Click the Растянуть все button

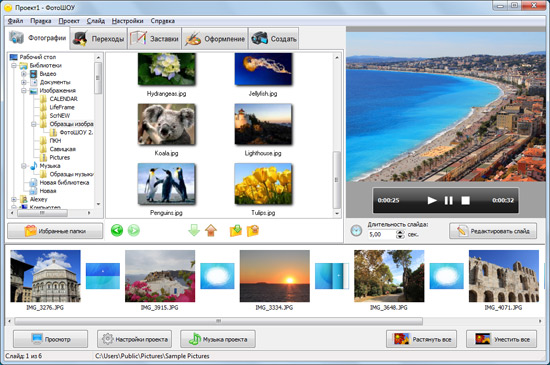click(422, 339)
